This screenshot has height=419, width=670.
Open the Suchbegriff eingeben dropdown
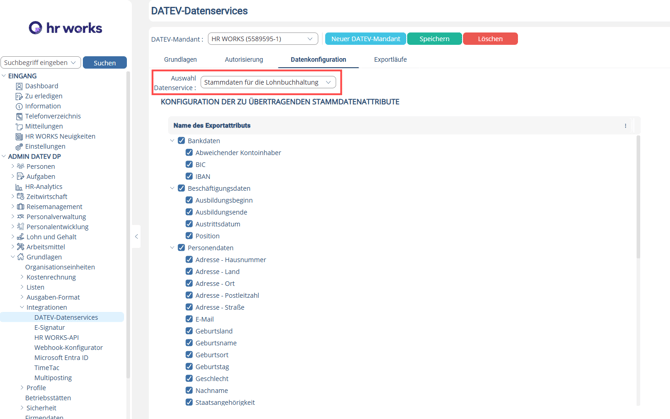[41, 63]
